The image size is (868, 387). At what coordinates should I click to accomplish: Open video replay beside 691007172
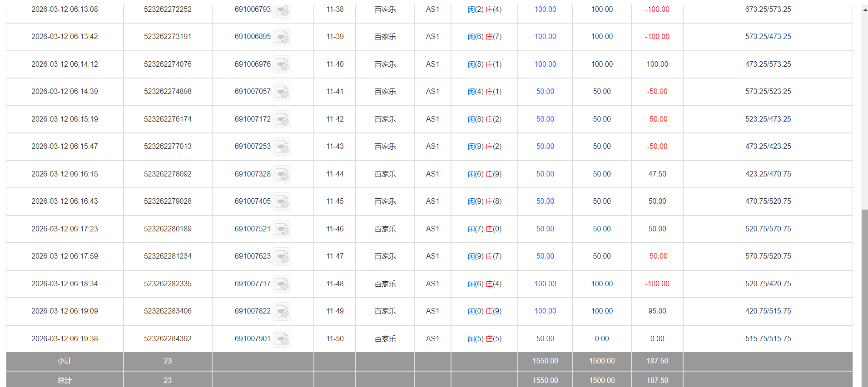click(x=282, y=120)
